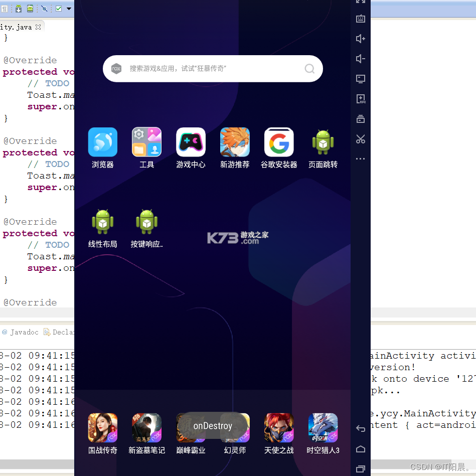Click the last '@Override' line in the editor
Image resolution: width=476 pixels, height=476 pixels.
click(x=30, y=302)
